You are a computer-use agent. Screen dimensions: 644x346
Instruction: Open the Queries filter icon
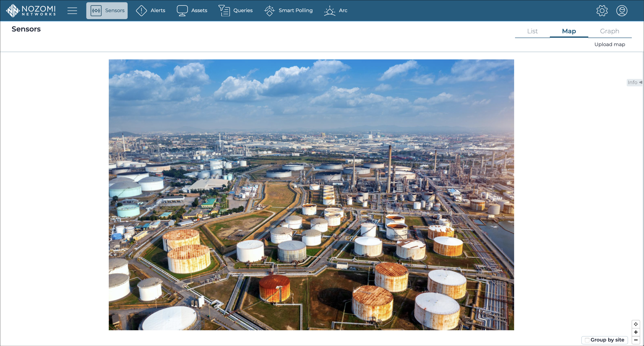coord(224,11)
